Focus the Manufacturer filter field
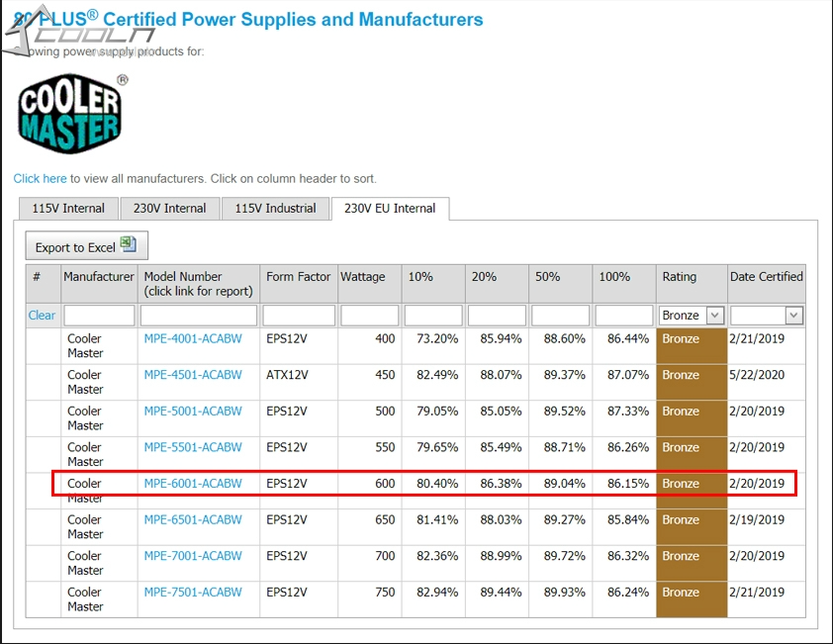The height and width of the screenshot is (644, 833). click(x=99, y=316)
